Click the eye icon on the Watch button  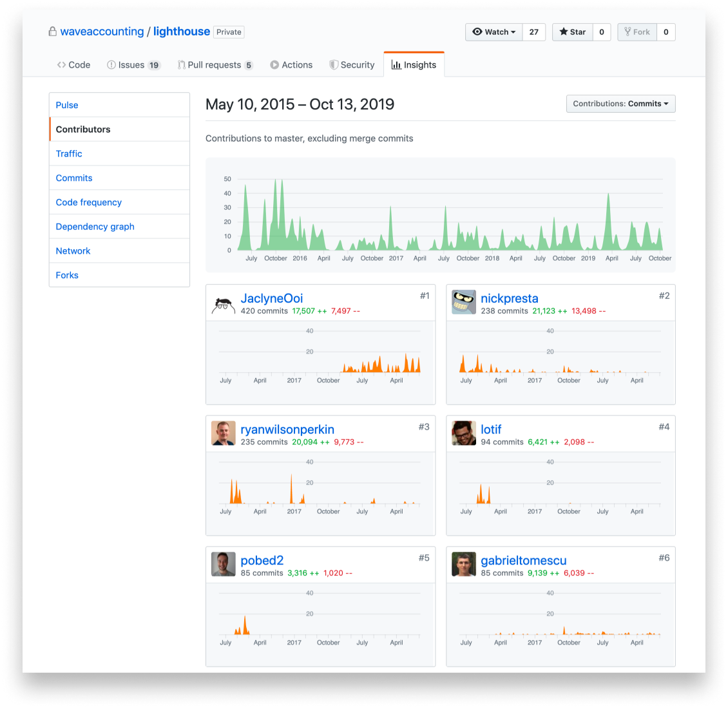(x=477, y=32)
